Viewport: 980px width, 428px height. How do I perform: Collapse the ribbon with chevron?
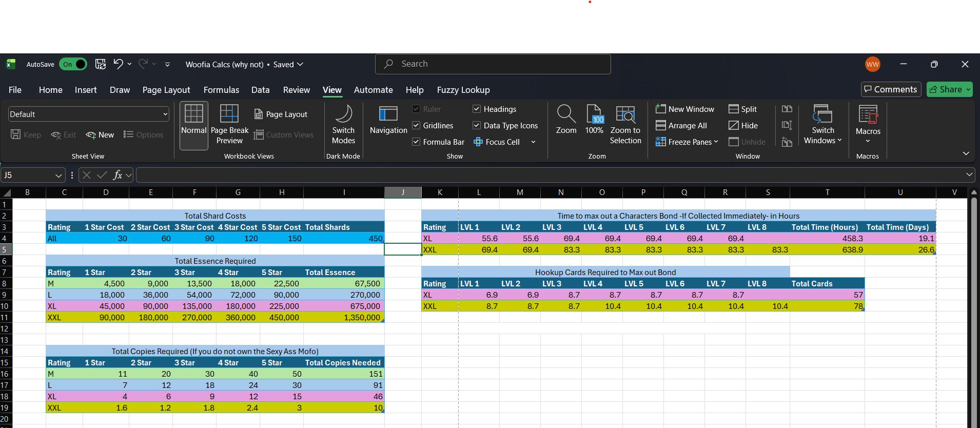pyautogui.click(x=966, y=153)
